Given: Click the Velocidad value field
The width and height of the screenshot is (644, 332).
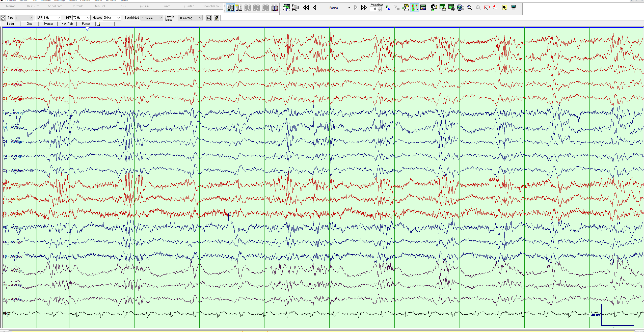Looking at the screenshot, I should (x=374, y=9).
